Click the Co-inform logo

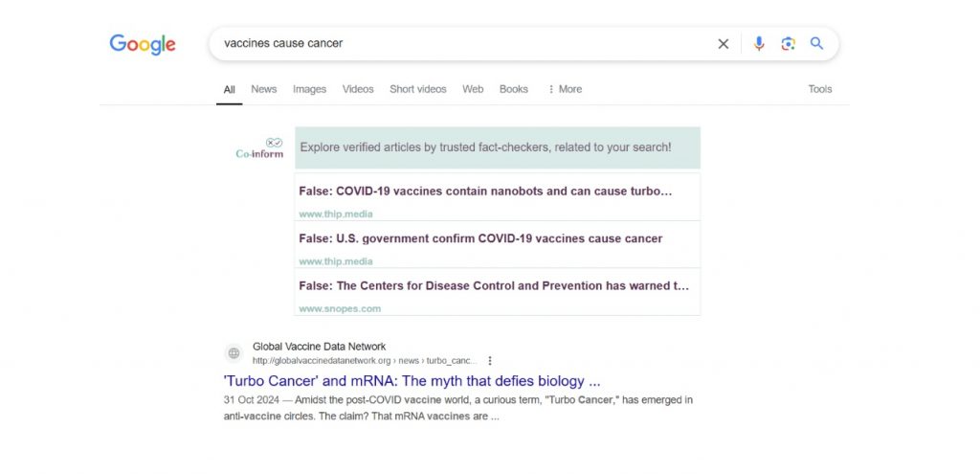pyautogui.click(x=259, y=148)
